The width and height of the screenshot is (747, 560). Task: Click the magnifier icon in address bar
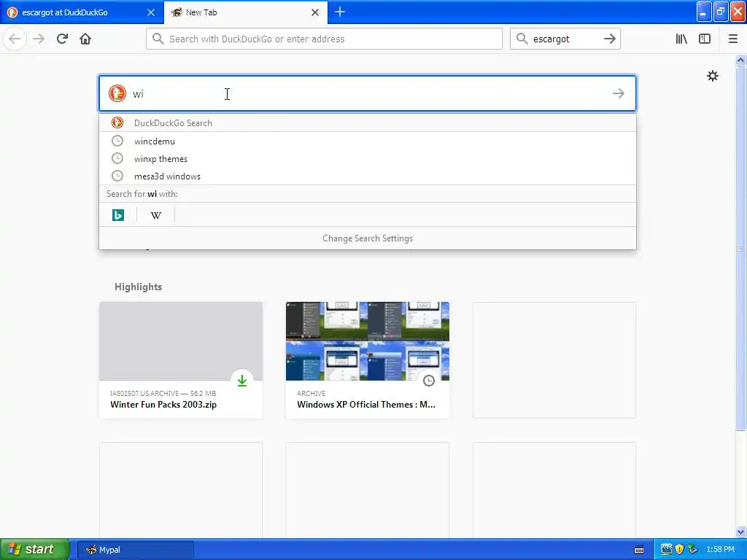[x=158, y=39]
